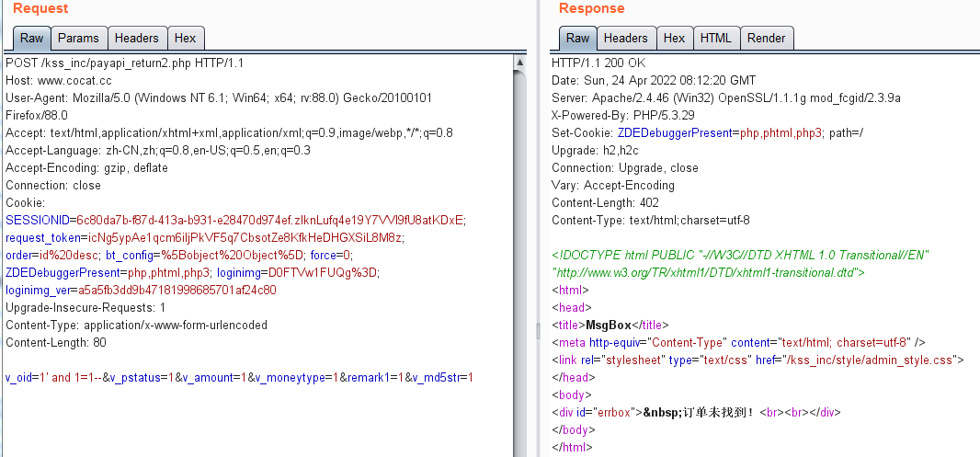Click the Response panel title
980x457 pixels.
click(591, 9)
